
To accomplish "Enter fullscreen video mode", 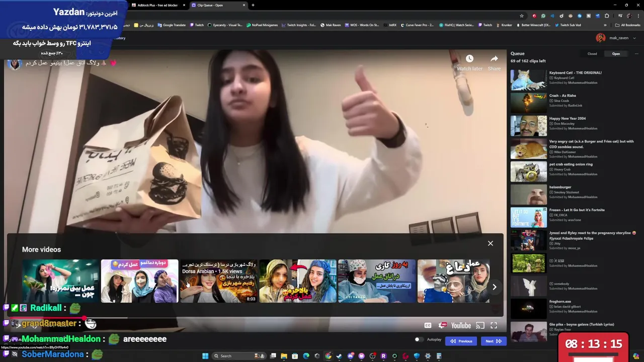I will pyautogui.click(x=494, y=326).
